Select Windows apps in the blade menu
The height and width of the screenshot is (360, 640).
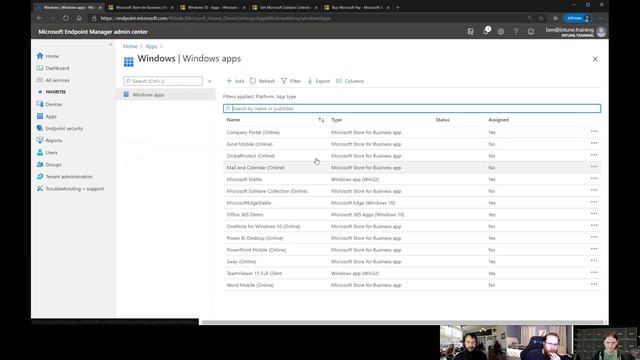pyautogui.click(x=165, y=94)
